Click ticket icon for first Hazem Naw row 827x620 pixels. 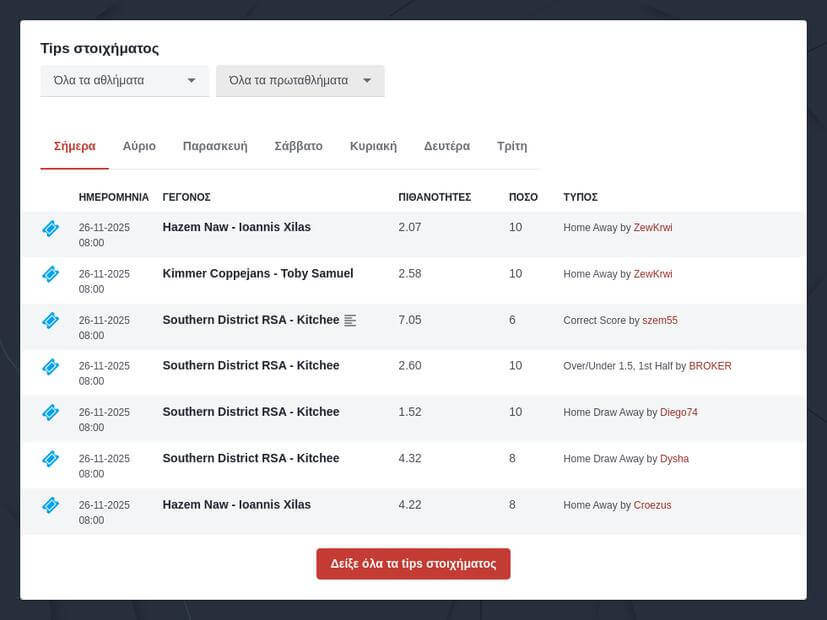pos(50,229)
